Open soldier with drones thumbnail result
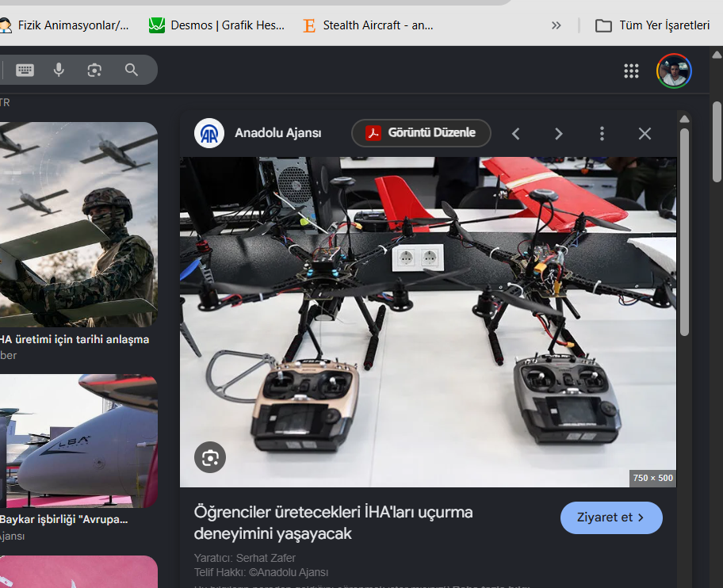Screen dimensions: 723x588 tap(78, 224)
